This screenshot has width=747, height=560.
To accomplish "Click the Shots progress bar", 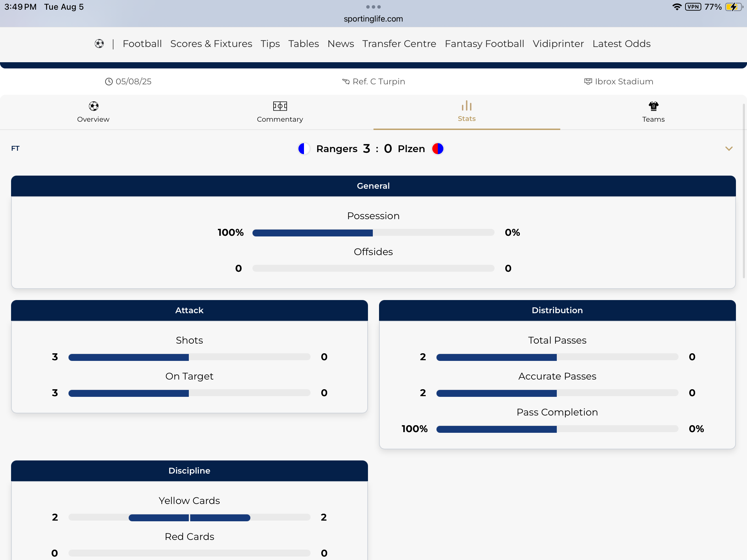I will (x=190, y=357).
